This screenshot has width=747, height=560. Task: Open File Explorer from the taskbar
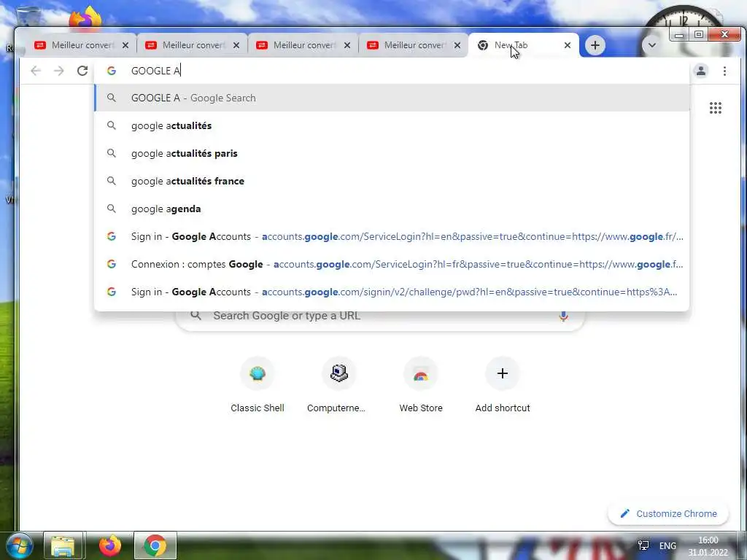[x=63, y=545]
